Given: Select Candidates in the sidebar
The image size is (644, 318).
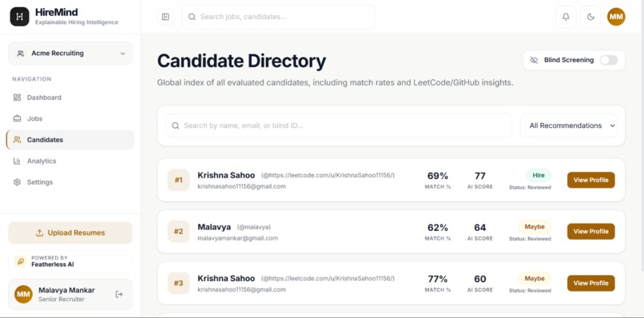Looking at the screenshot, I should [x=70, y=140].
